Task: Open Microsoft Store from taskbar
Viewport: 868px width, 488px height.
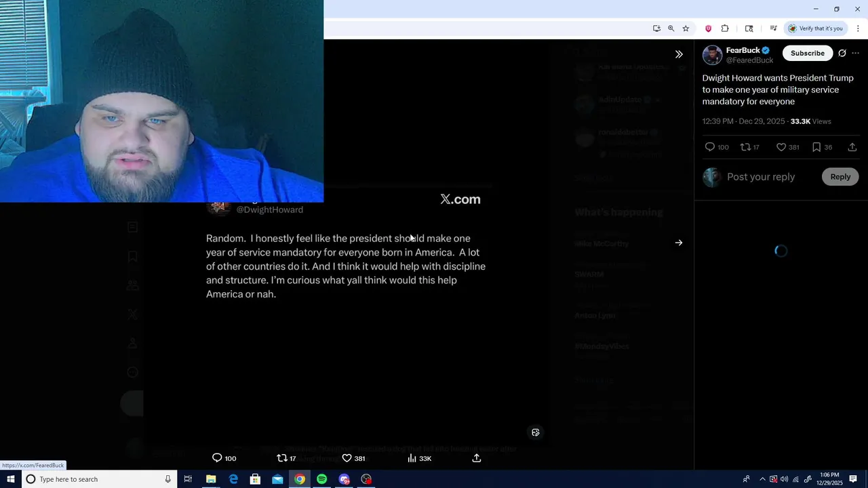Action: [255, 479]
